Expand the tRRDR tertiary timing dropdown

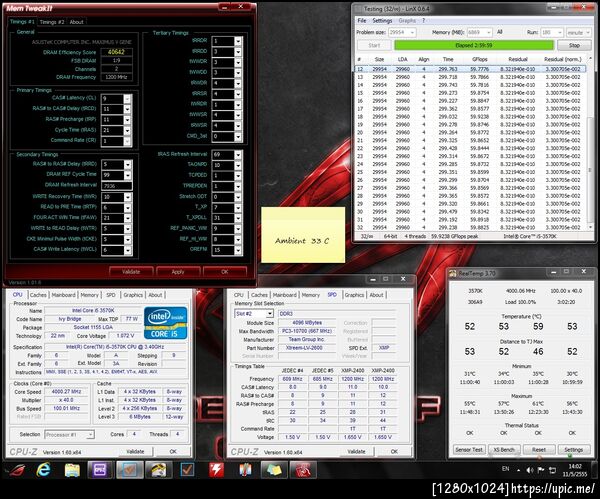(238, 41)
